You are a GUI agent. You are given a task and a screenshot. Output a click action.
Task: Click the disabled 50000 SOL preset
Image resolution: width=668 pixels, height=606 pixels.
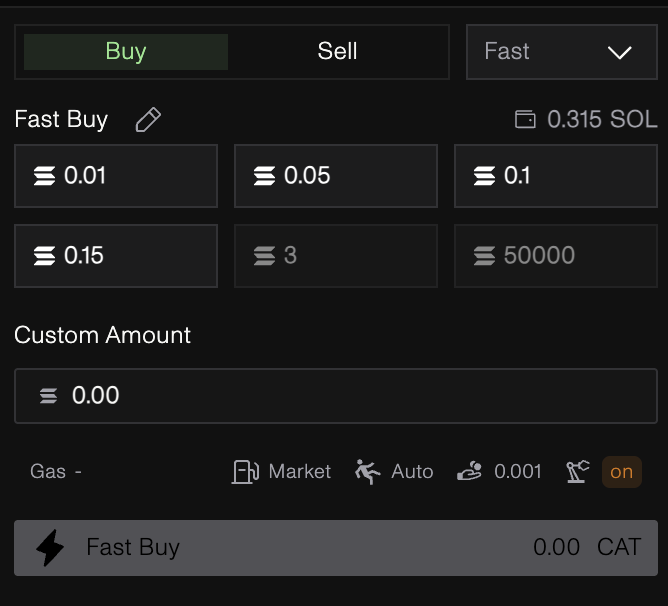coord(555,256)
